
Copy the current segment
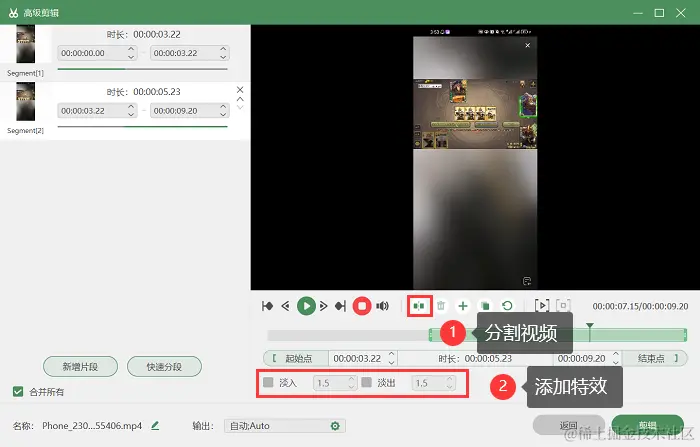[485, 306]
